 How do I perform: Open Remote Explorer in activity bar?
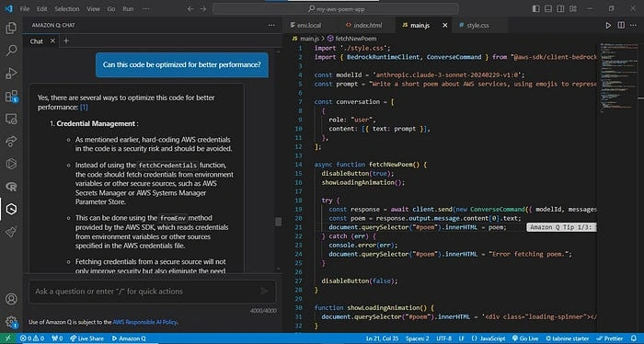11,119
